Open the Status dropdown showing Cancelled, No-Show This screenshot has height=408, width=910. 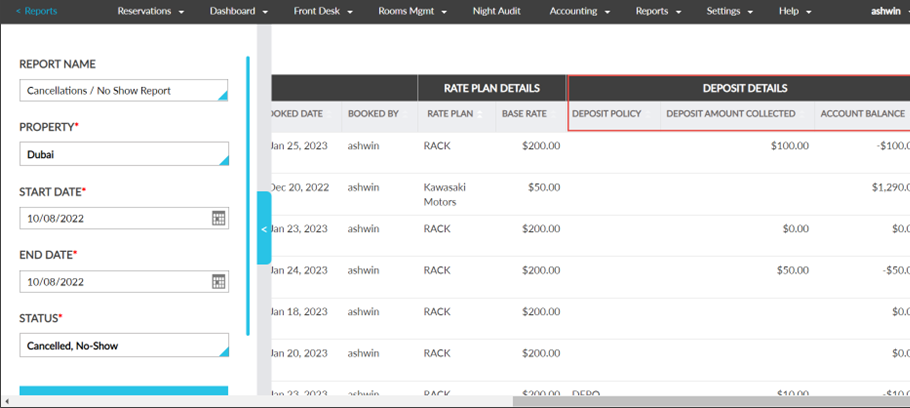[124, 345]
